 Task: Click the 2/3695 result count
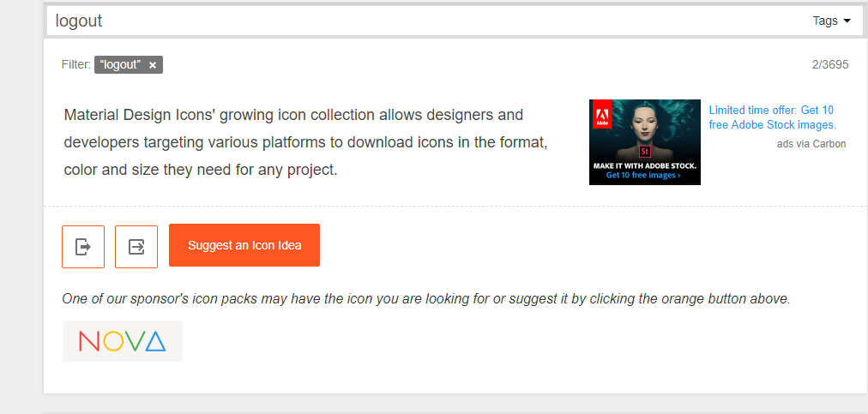(x=829, y=64)
